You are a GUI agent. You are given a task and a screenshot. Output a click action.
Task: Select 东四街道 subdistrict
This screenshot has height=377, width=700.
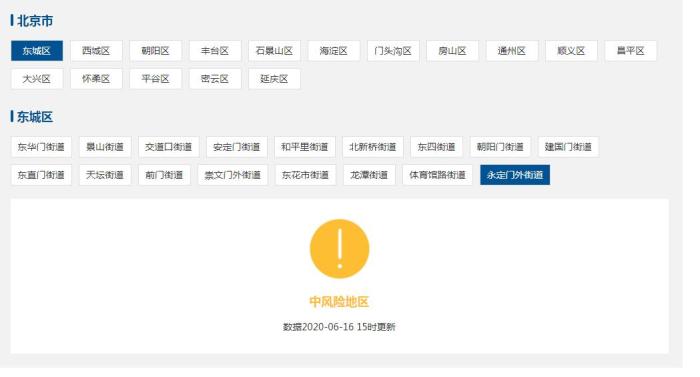[437, 147]
